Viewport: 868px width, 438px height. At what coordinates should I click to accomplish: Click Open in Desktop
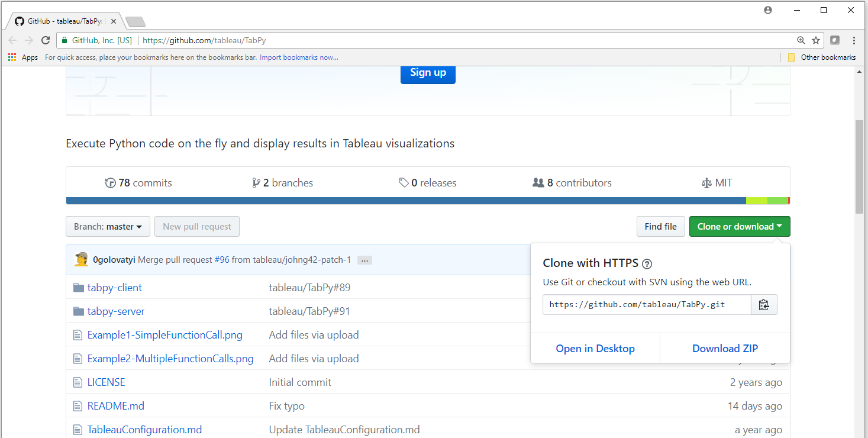click(595, 349)
